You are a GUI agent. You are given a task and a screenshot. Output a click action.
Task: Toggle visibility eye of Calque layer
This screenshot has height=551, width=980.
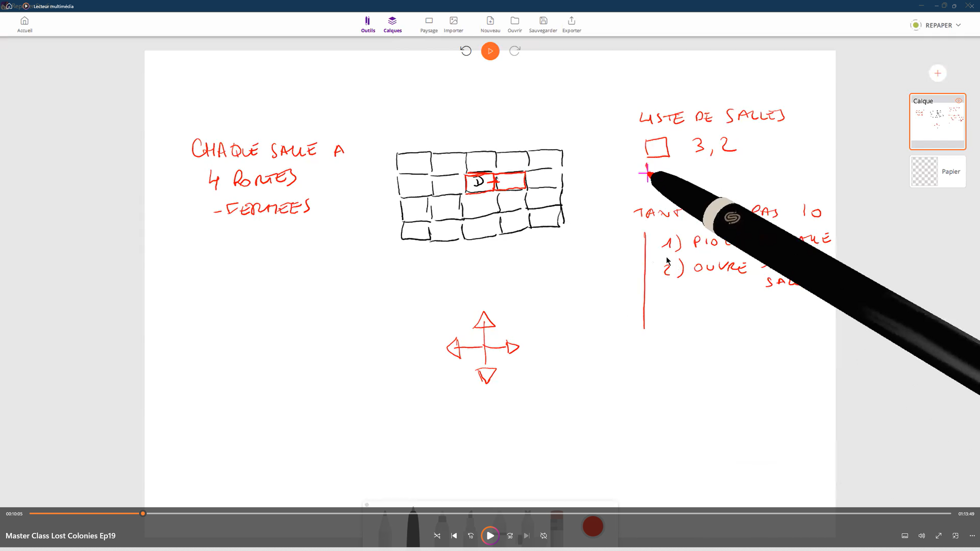click(x=958, y=101)
